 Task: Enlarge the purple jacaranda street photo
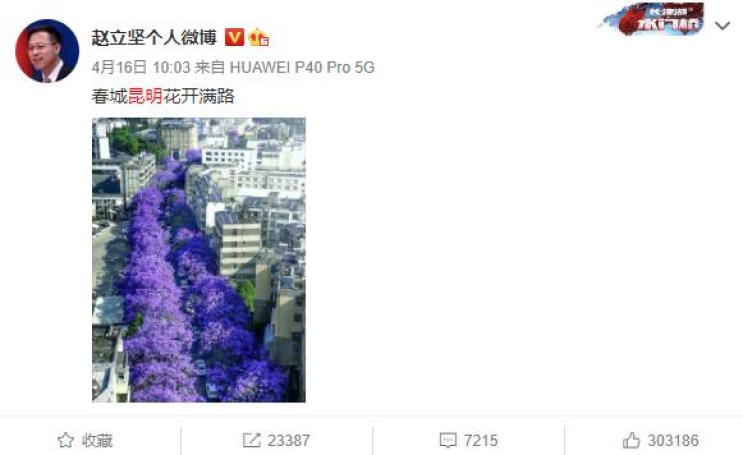coord(199,260)
